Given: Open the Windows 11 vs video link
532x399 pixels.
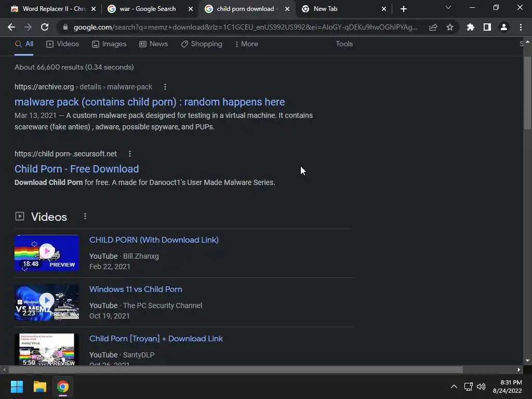Looking at the screenshot, I should (x=136, y=289).
